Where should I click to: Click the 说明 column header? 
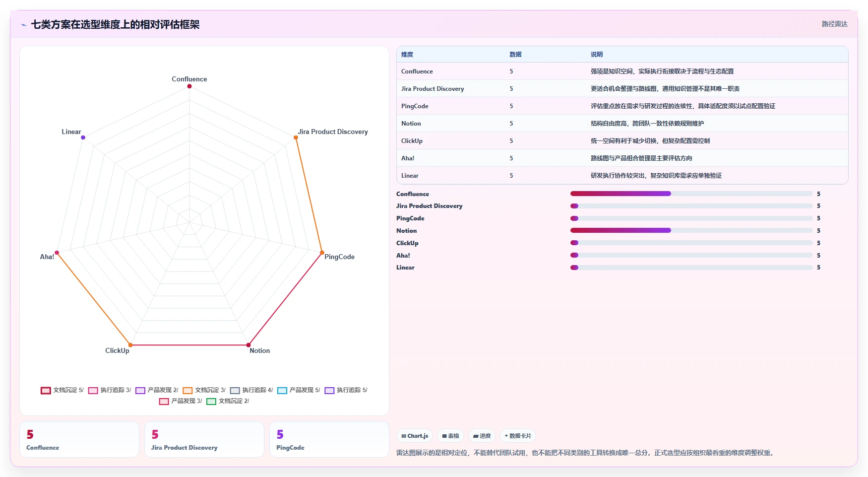click(x=597, y=55)
